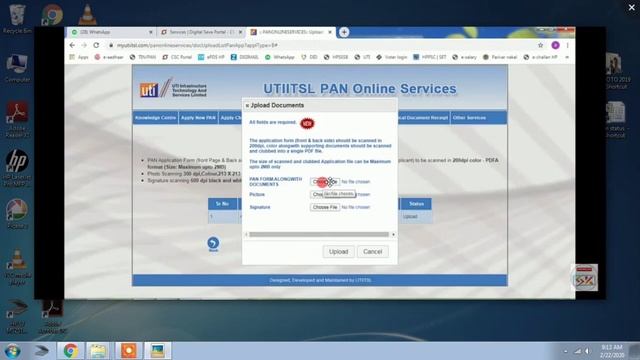
Task: Select the PANONLINESERVICES Upload tab
Action: [291, 32]
